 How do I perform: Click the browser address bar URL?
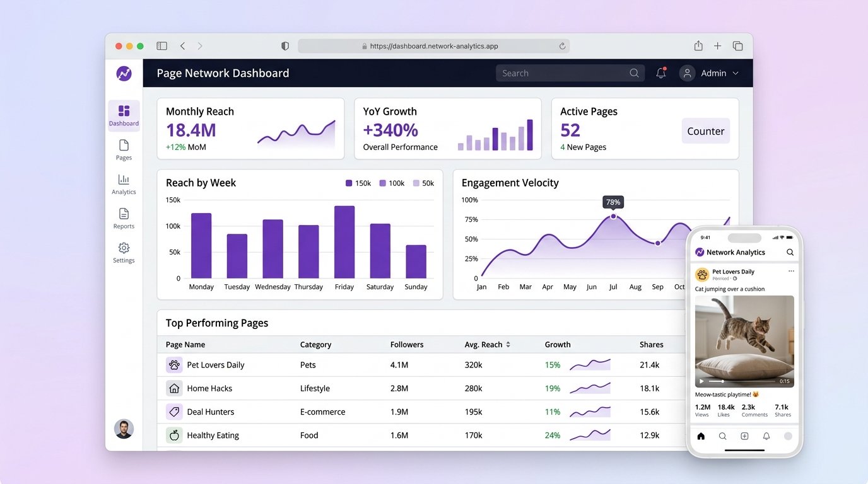(434, 46)
